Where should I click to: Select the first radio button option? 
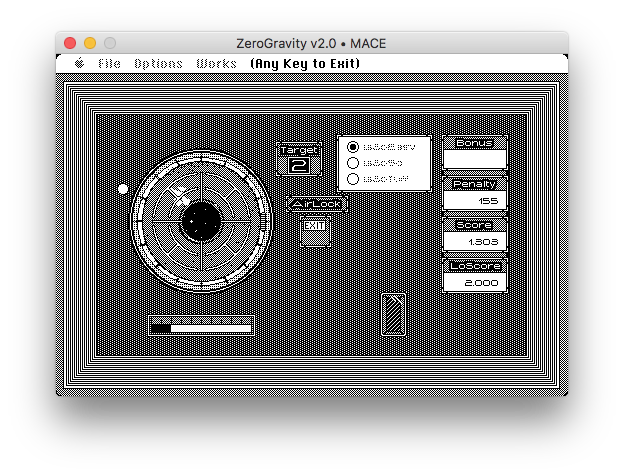click(x=353, y=146)
